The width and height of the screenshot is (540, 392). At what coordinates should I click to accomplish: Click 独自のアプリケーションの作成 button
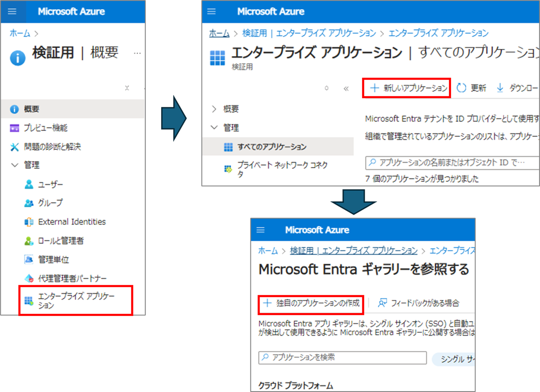pos(311,303)
